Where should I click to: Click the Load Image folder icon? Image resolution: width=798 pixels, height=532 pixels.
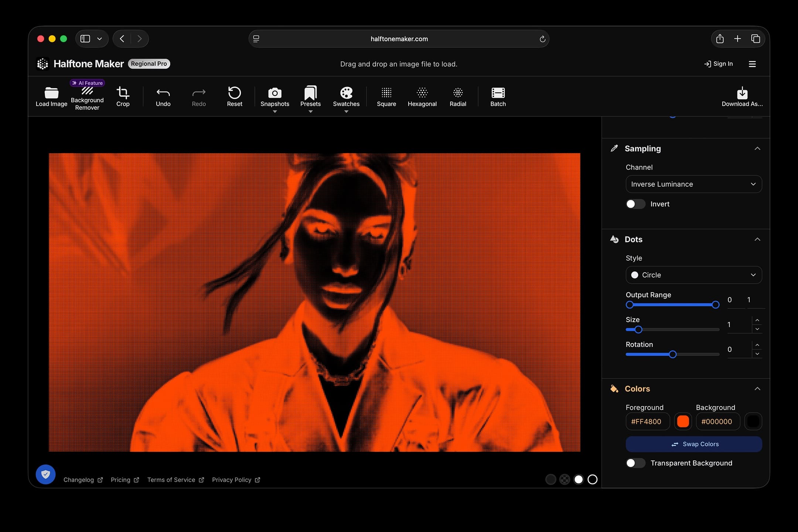point(51,93)
